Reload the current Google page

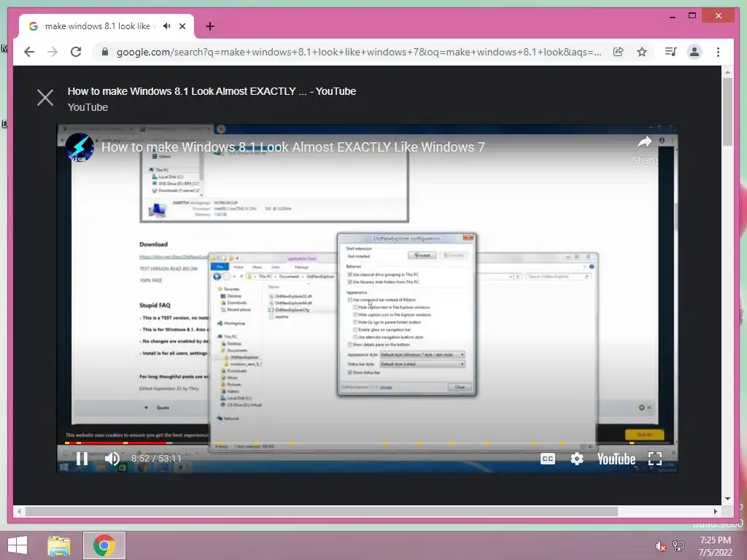(x=76, y=52)
